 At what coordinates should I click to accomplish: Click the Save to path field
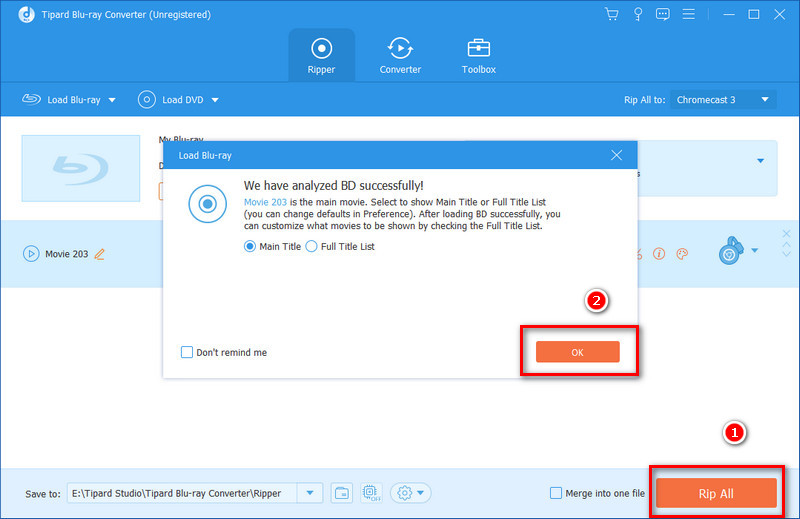point(182,493)
